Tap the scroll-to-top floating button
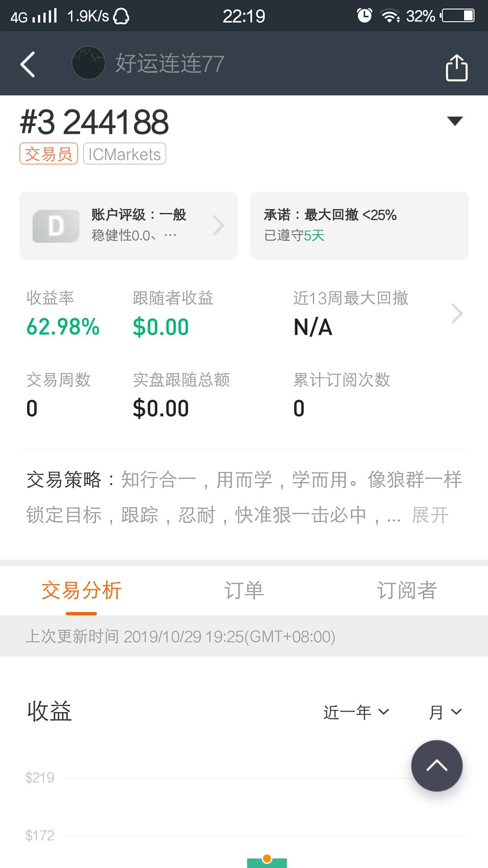Image resolution: width=488 pixels, height=868 pixels. pyautogui.click(x=436, y=765)
